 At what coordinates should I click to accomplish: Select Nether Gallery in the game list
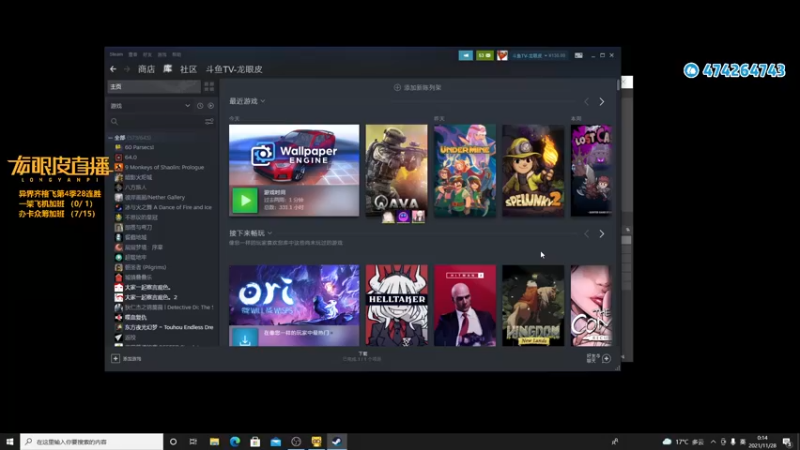click(x=155, y=197)
